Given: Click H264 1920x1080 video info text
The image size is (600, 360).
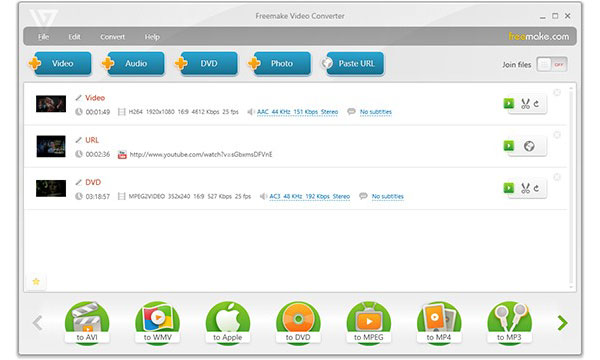Looking at the screenshot, I should [x=183, y=112].
